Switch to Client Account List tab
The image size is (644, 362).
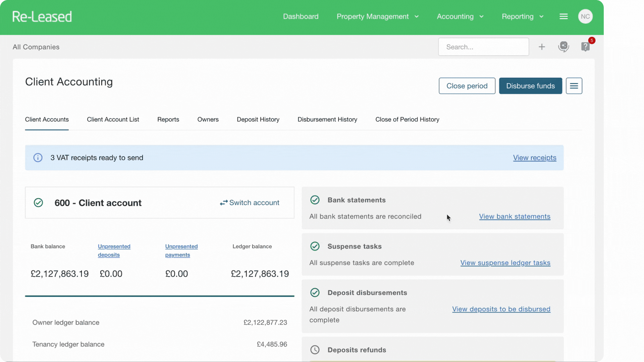pos(113,120)
